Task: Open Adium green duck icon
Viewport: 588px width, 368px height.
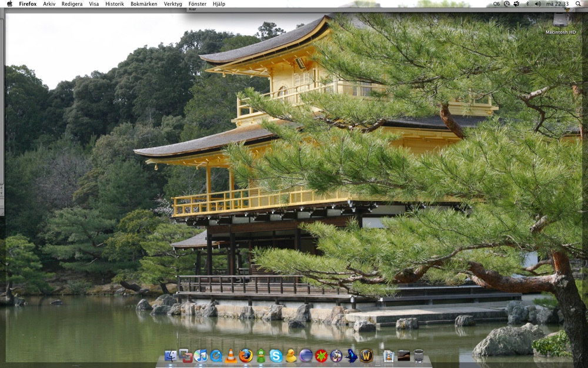Action: [261, 355]
